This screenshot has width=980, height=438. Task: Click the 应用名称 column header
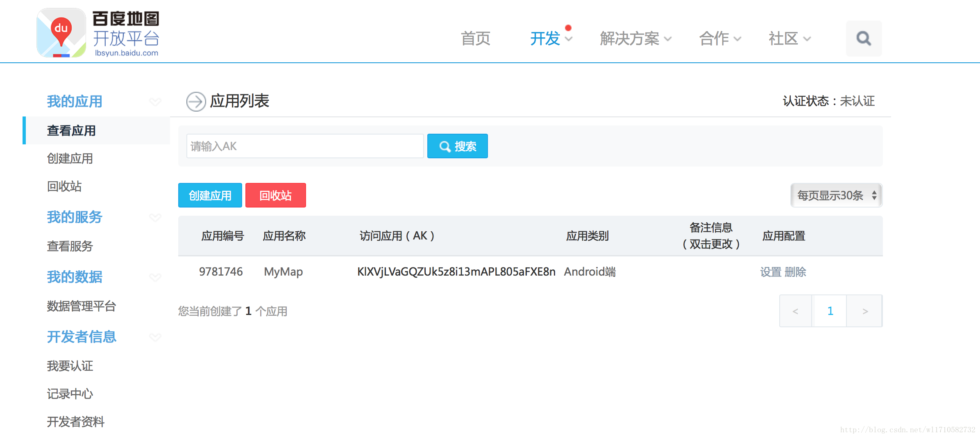284,236
